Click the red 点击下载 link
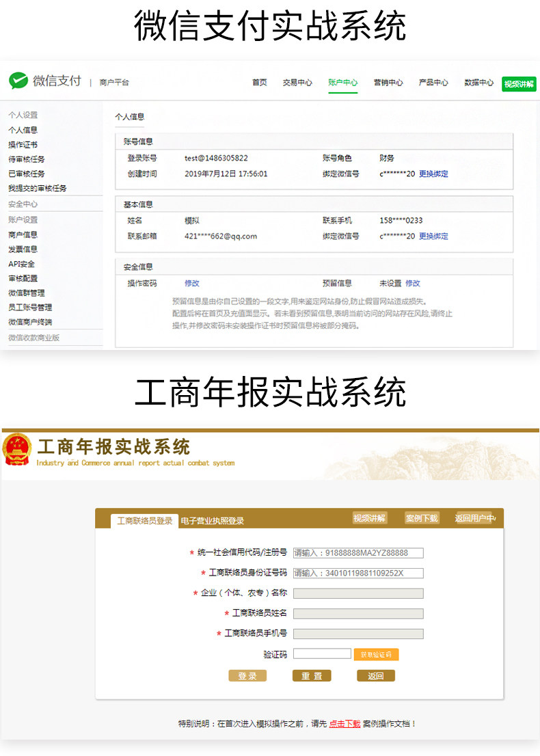The image size is (540, 756). tap(345, 724)
